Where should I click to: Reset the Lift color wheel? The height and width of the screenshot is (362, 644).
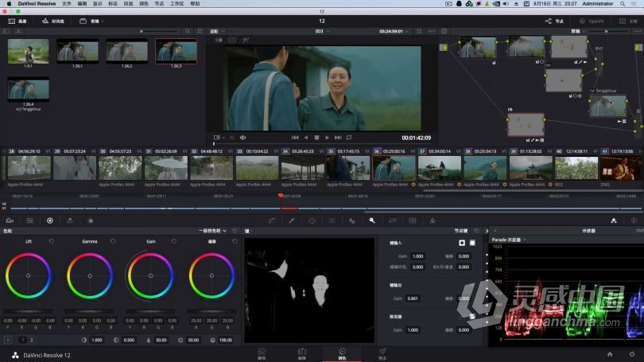click(52, 241)
